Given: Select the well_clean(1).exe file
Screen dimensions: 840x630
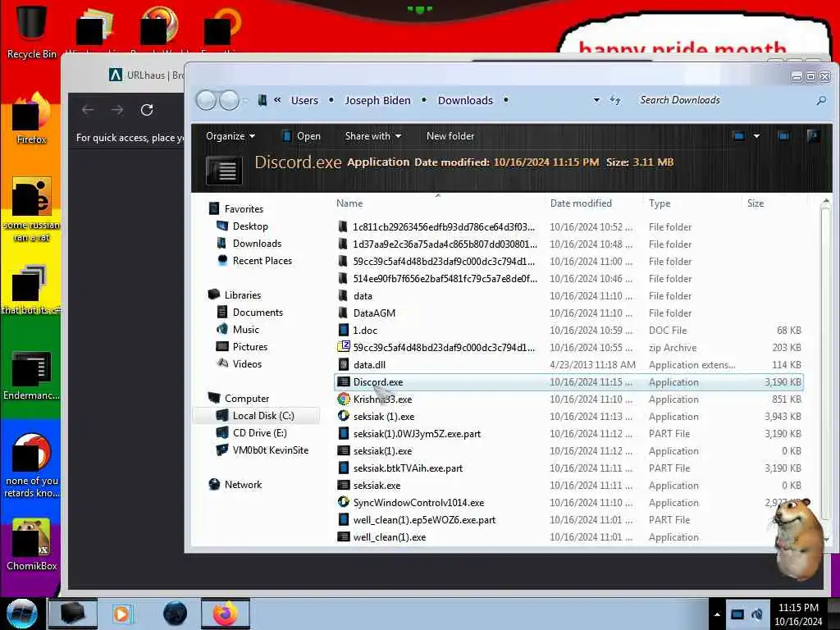Looking at the screenshot, I should pos(390,536).
